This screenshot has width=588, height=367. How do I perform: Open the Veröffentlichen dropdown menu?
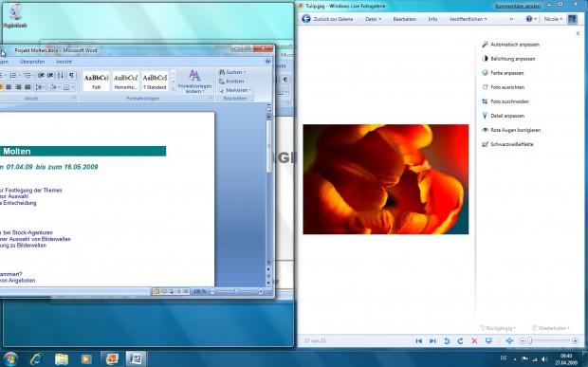pyautogui.click(x=468, y=19)
